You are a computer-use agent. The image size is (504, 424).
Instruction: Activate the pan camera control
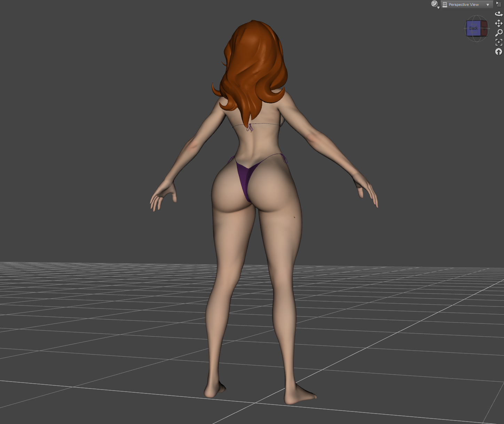click(x=499, y=23)
